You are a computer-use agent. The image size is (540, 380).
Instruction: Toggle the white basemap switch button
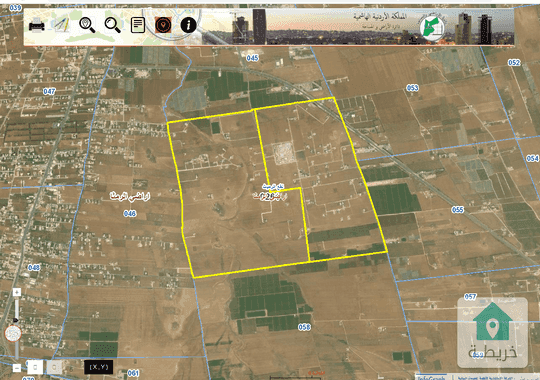pyautogui.click(x=35, y=367)
